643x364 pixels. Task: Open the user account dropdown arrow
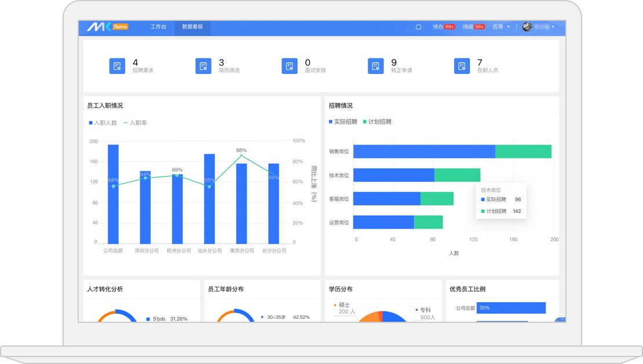(553, 27)
